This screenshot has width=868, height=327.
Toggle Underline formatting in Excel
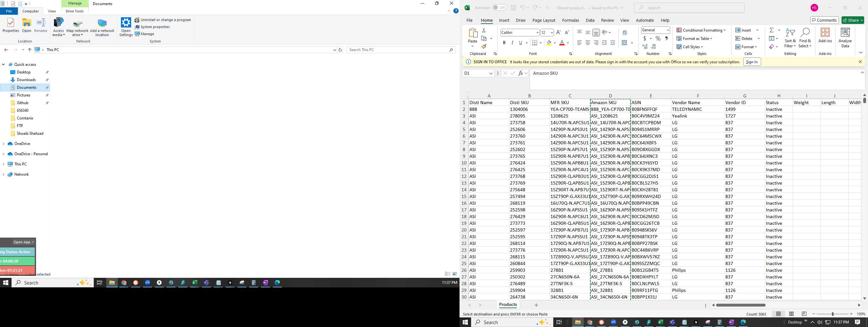tap(520, 43)
